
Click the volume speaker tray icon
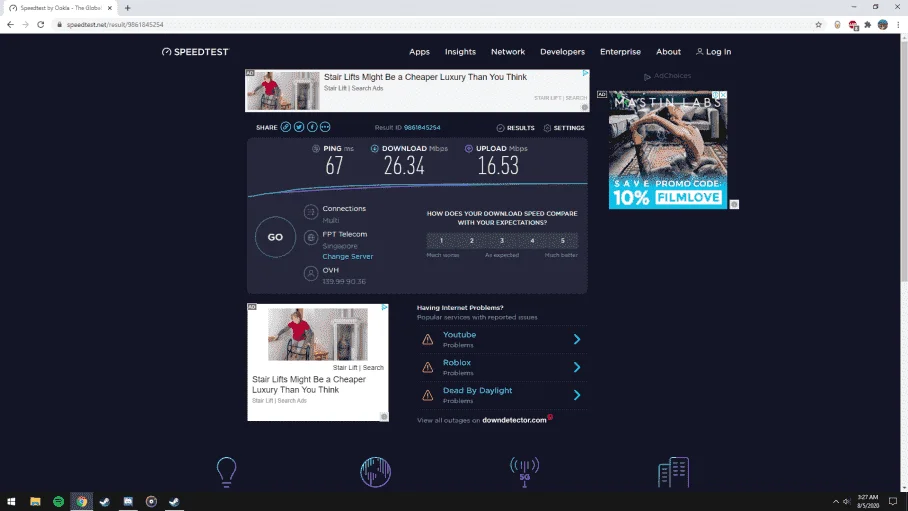click(x=846, y=502)
